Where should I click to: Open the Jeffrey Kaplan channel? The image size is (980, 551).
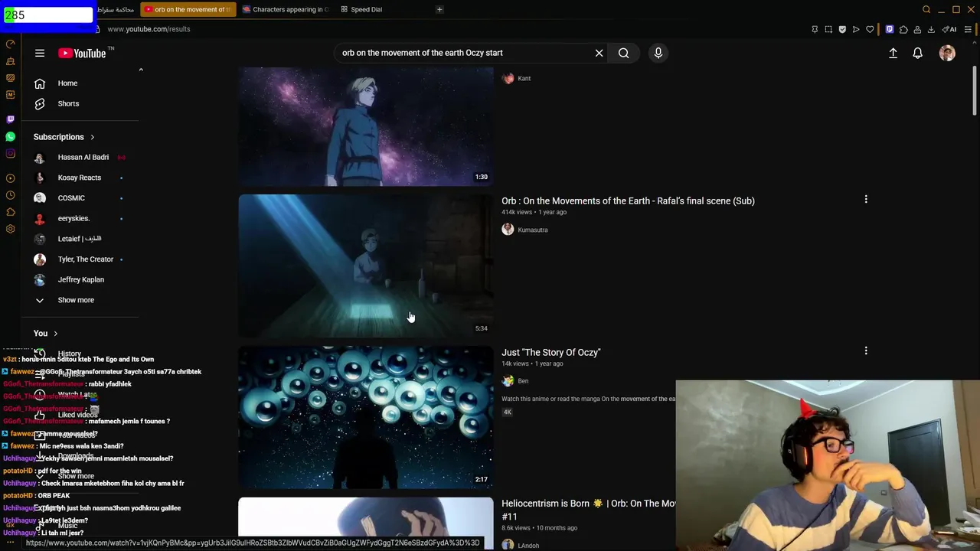(80, 279)
